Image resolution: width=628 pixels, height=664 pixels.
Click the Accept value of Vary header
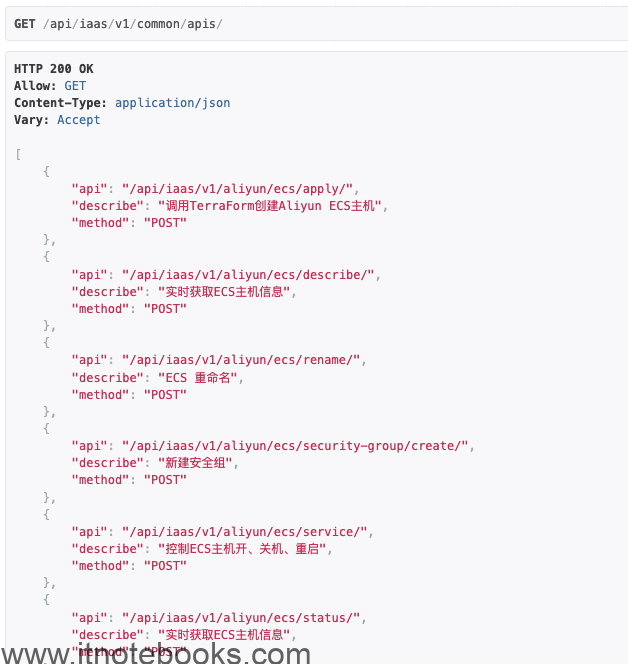[79, 120]
